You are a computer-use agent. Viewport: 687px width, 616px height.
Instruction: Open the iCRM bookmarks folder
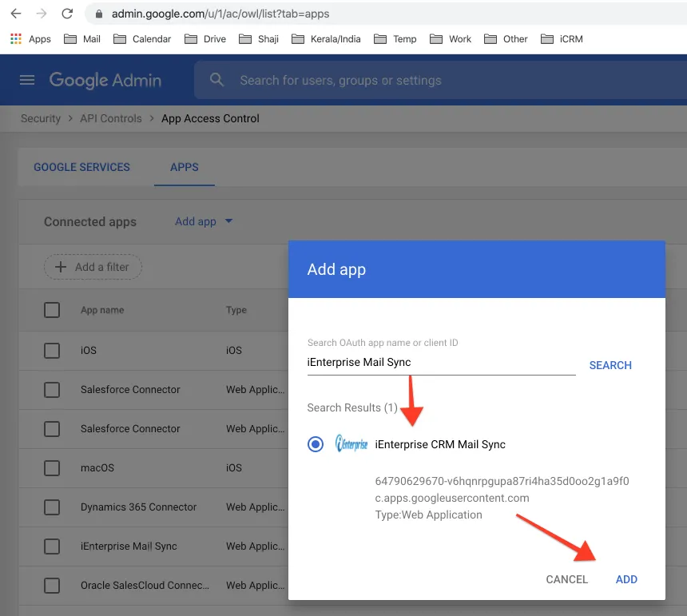562,39
